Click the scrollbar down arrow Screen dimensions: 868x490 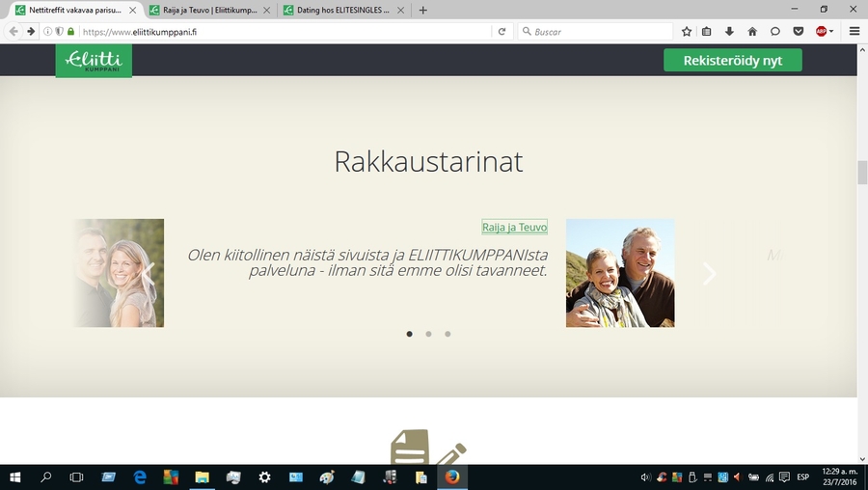coord(862,459)
